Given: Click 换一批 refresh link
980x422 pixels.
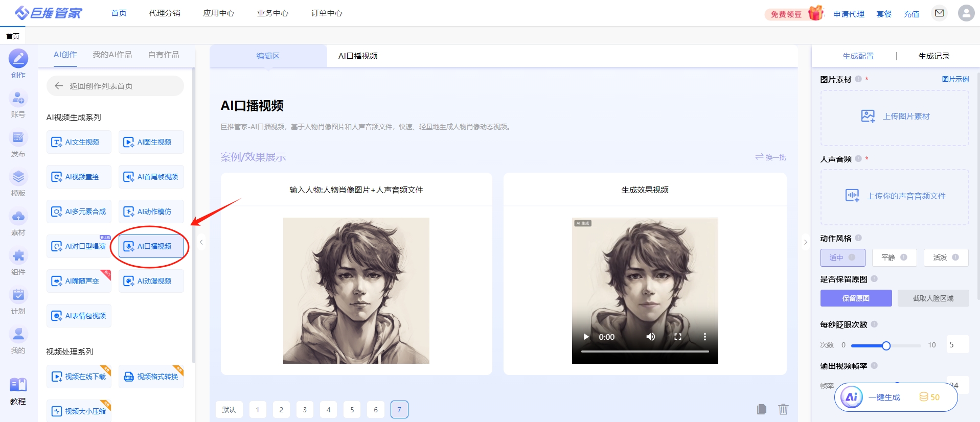Looking at the screenshot, I should click(770, 157).
